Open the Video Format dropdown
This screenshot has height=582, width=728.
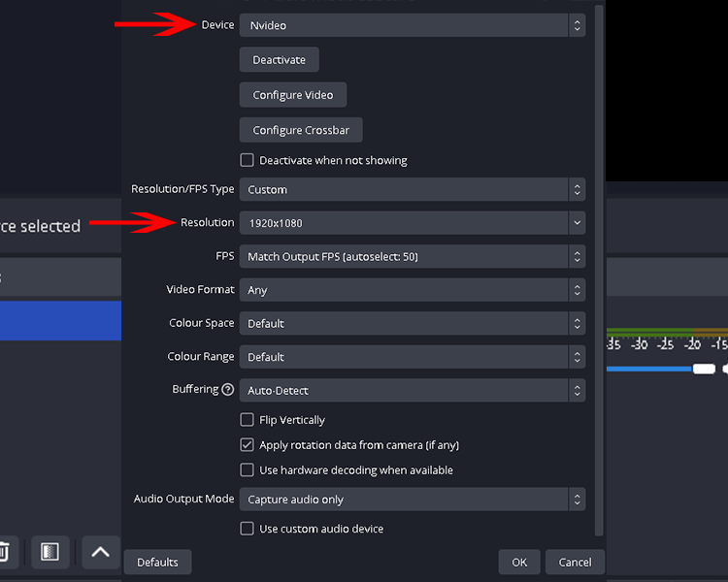(413, 290)
